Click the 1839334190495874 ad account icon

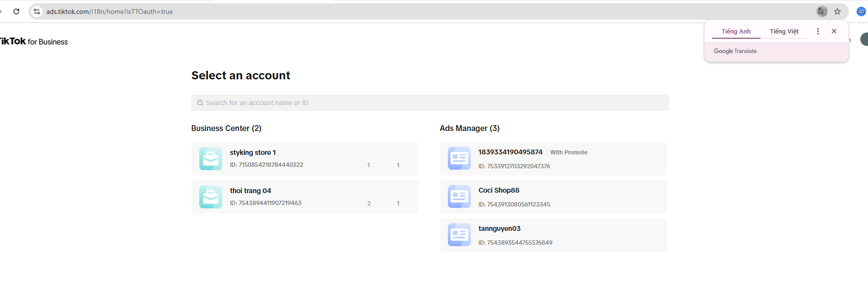[459, 158]
